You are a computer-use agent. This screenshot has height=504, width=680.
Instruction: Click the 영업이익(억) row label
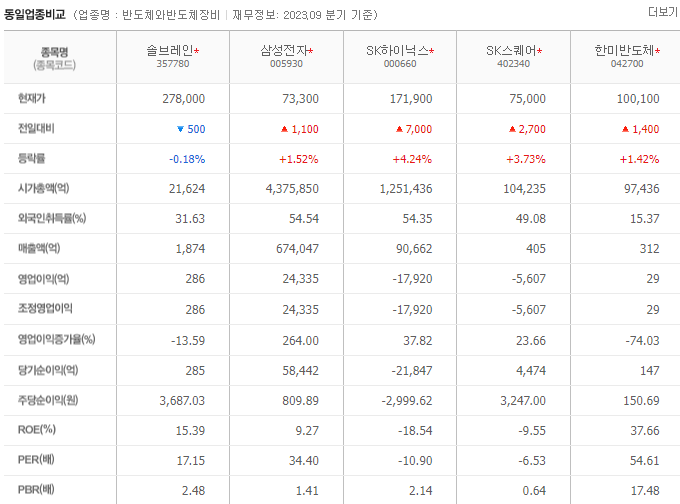click(x=43, y=278)
